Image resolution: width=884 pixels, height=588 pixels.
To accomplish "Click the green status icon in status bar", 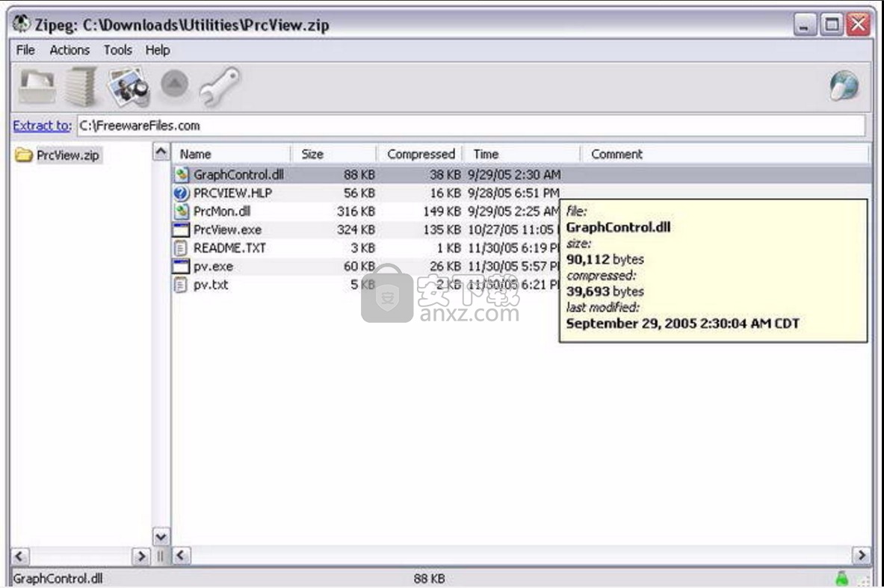I will [x=843, y=578].
